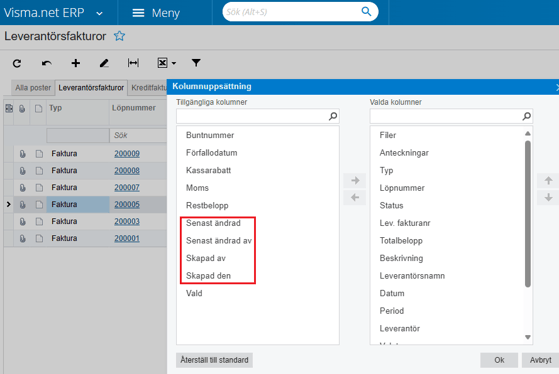The image size is (559, 374).
Task: Select Restbelopp in available columns
Action: (x=207, y=205)
